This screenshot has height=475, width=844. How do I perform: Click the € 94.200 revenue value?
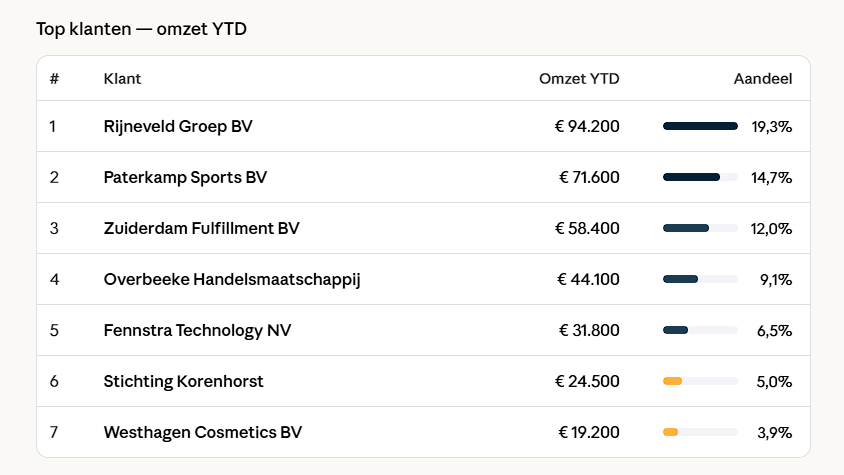[x=587, y=126]
